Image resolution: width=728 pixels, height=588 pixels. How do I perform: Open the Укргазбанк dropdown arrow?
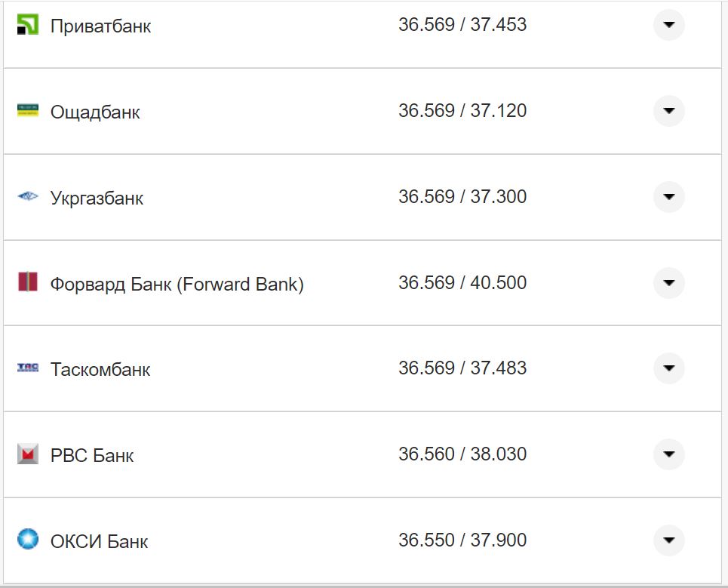pos(668,197)
